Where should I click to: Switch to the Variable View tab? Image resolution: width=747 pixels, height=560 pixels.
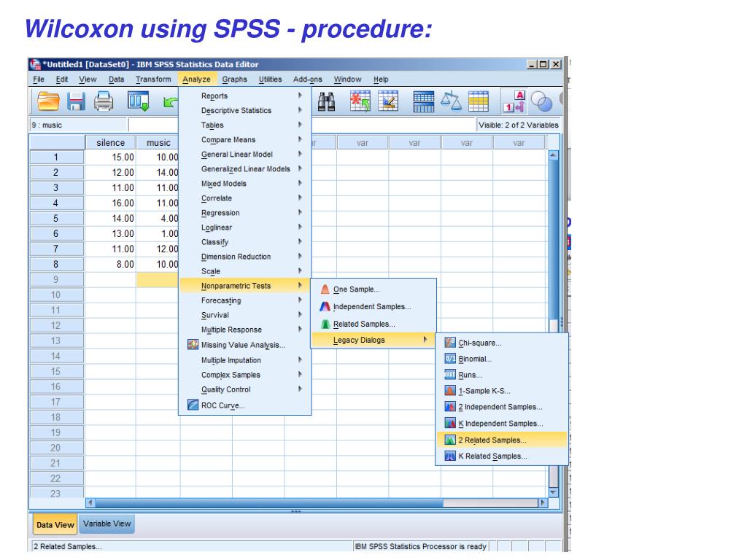point(107,524)
